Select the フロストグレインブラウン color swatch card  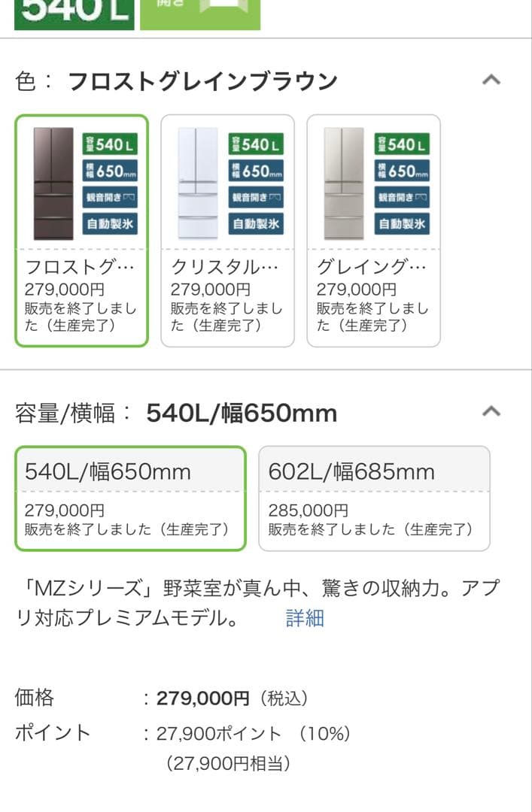pyautogui.click(x=83, y=229)
